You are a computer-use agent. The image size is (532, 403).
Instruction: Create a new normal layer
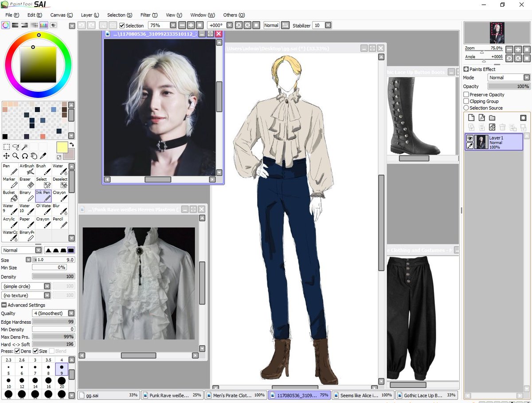tap(471, 118)
